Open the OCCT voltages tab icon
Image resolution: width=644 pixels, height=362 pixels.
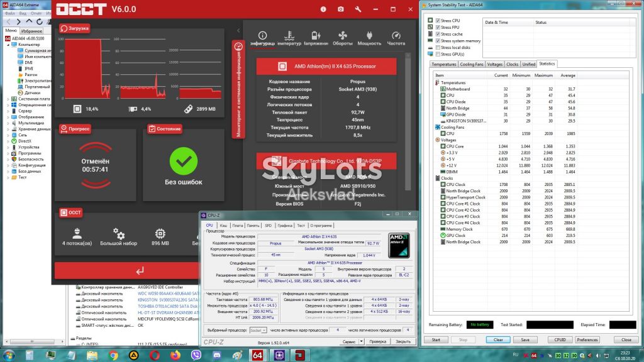pos(316,36)
